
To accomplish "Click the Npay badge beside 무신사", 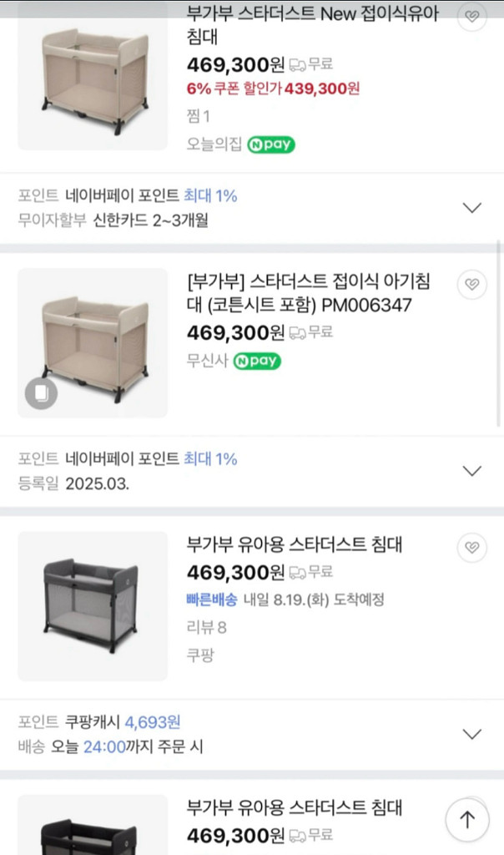I will click(257, 362).
